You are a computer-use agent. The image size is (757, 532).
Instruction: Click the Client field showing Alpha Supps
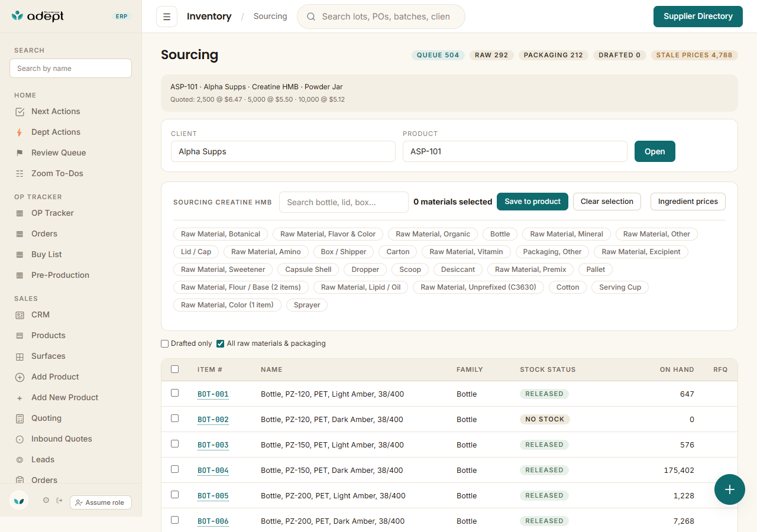[x=283, y=151]
